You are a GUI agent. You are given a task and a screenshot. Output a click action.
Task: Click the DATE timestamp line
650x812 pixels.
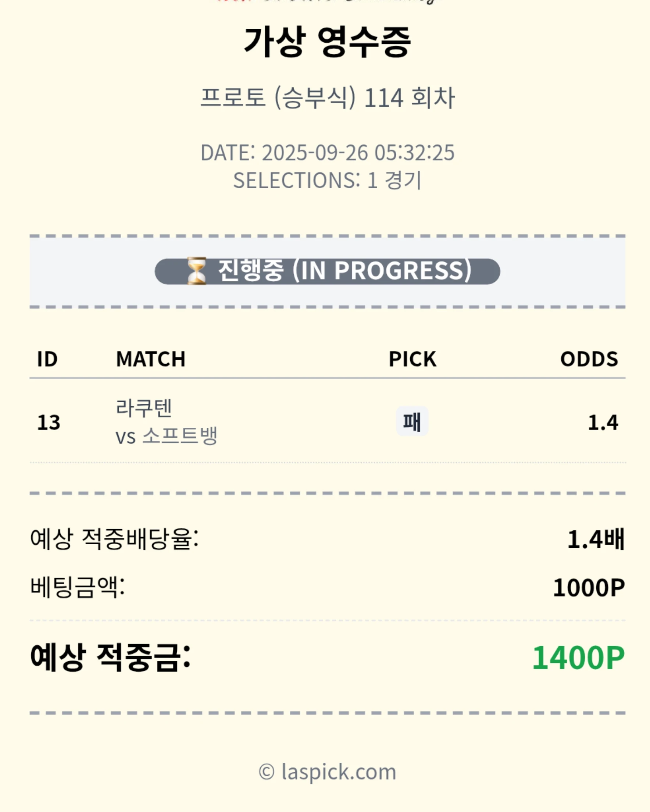pyautogui.click(x=327, y=153)
